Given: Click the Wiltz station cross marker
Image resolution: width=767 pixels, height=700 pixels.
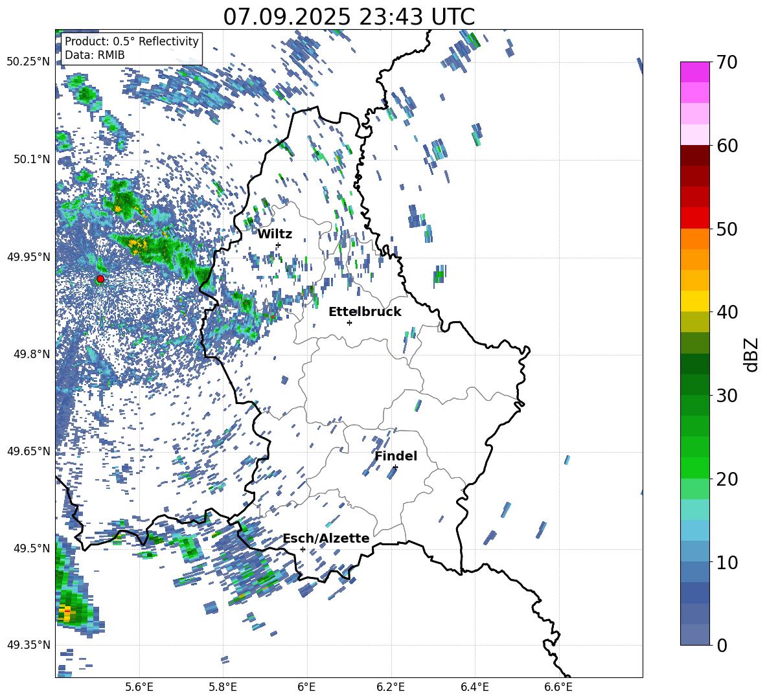Looking at the screenshot, I should (279, 245).
